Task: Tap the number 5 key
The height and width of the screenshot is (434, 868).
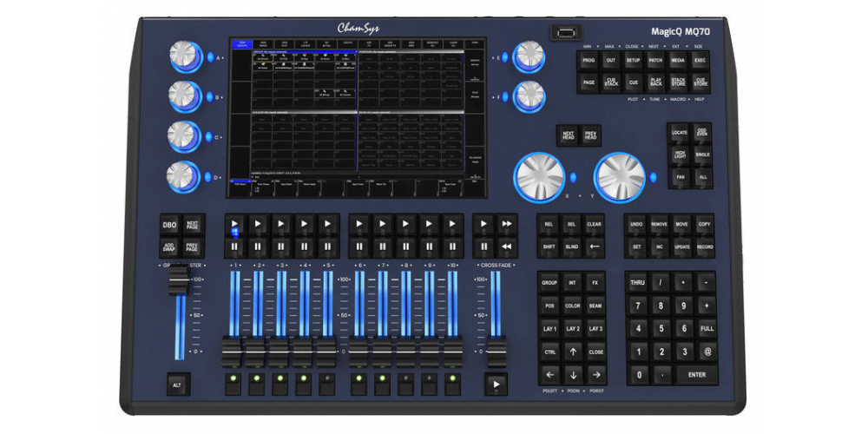Action: 661,328
